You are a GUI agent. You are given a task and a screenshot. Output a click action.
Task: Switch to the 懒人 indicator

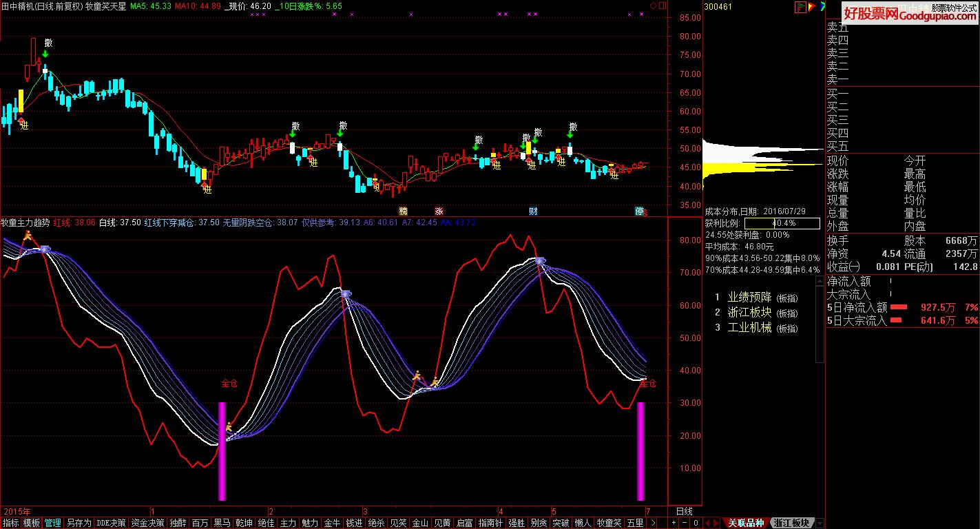[583, 523]
